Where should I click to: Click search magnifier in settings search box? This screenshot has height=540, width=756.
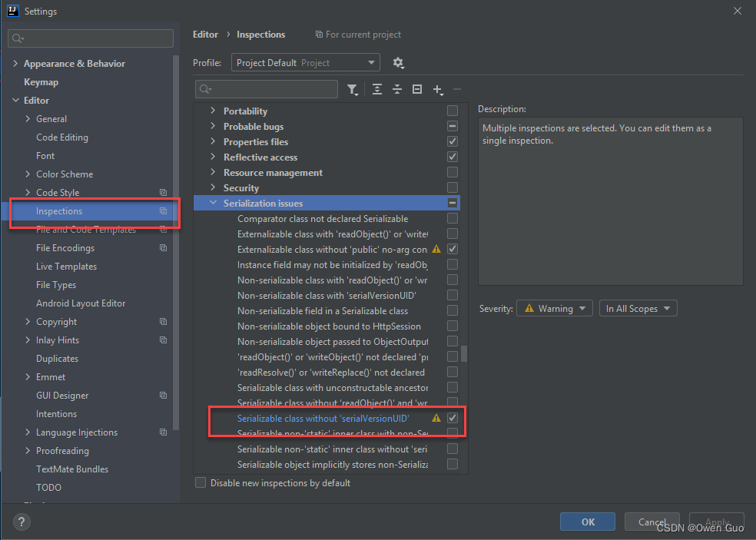coord(17,38)
